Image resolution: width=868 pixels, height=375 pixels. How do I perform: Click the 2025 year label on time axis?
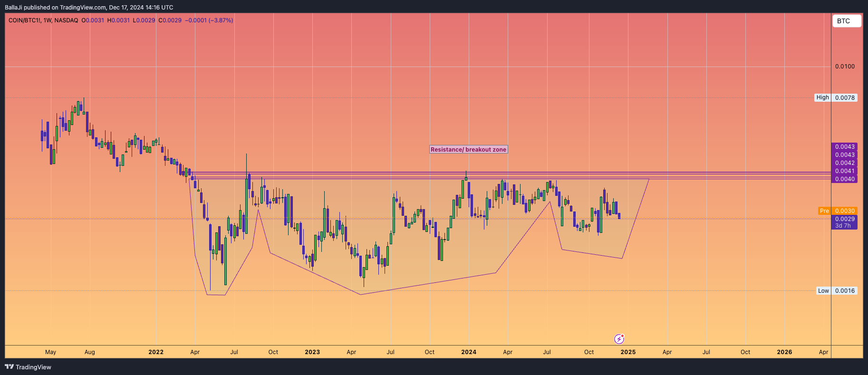click(628, 352)
